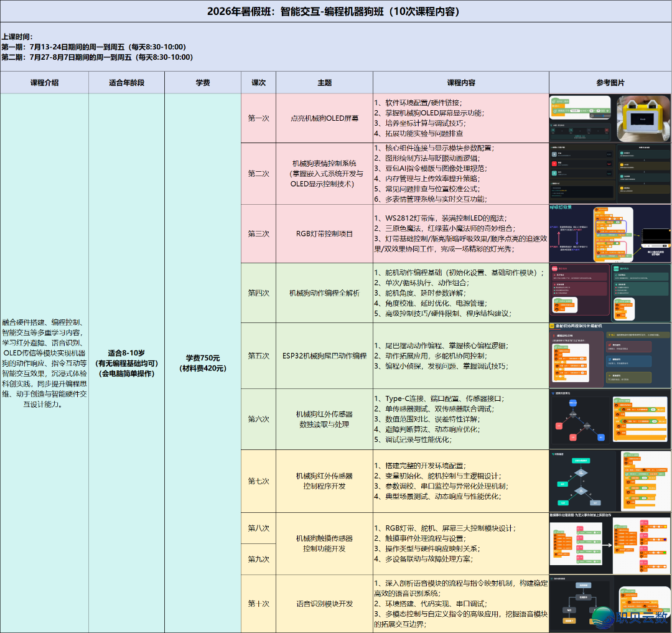Select the 学费 header cell
The image size is (672, 633).
[x=203, y=83]
